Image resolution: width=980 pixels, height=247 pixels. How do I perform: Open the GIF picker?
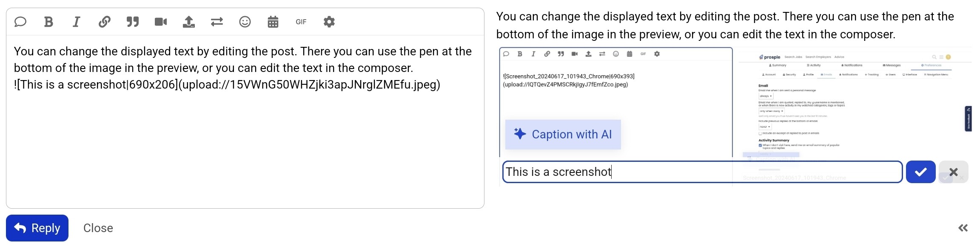tap(301, 22)
